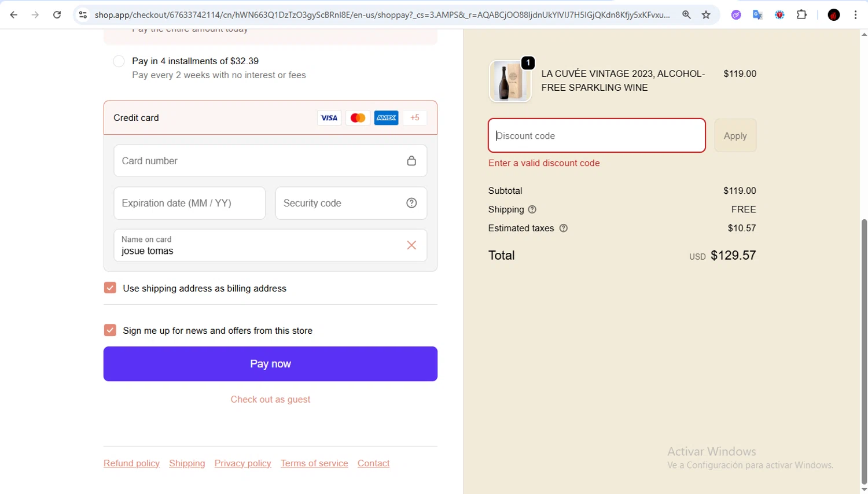
Task: Click the Pay now button
Action: coord(270,364)
